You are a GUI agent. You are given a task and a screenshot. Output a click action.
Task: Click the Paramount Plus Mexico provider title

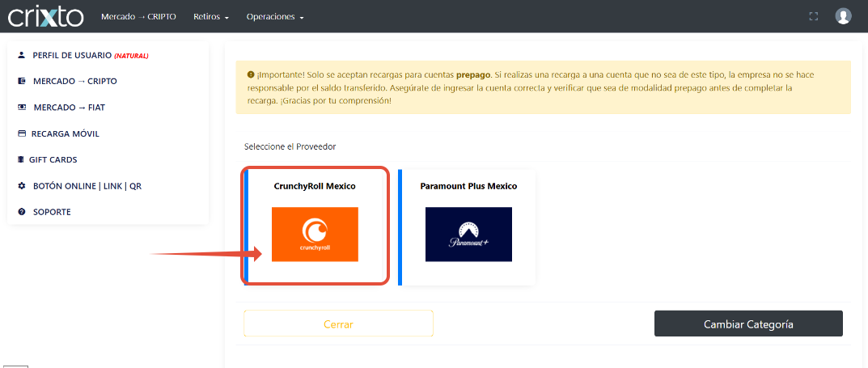click(468, 187)
